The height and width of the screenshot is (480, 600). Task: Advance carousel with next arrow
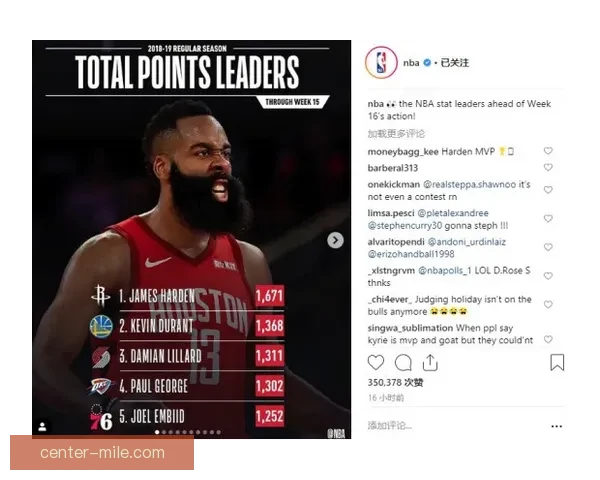point(335,240)
